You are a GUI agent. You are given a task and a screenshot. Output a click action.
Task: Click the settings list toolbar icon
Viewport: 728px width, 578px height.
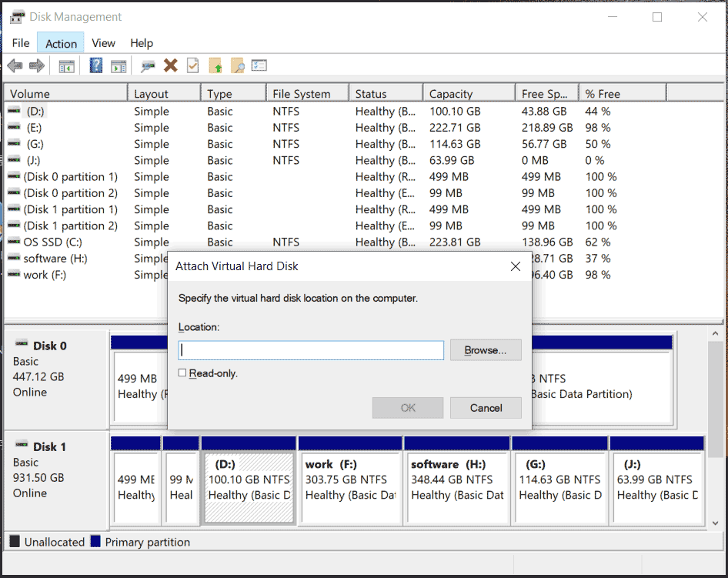[259, 65]
